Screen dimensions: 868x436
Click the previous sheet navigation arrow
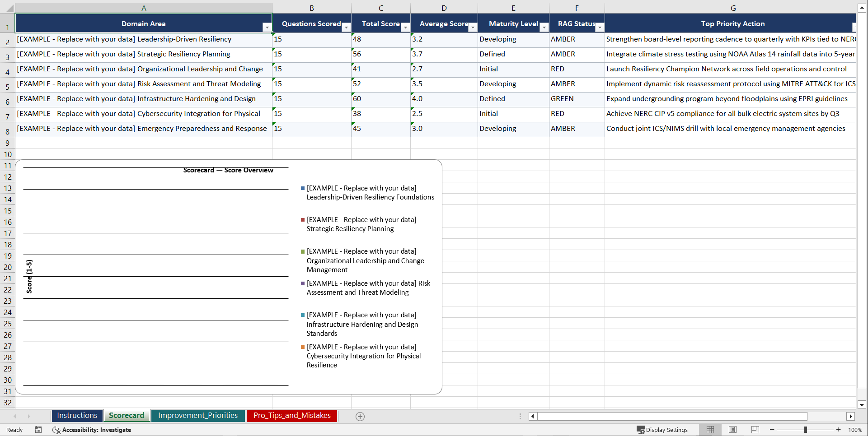tap(15, 416)
